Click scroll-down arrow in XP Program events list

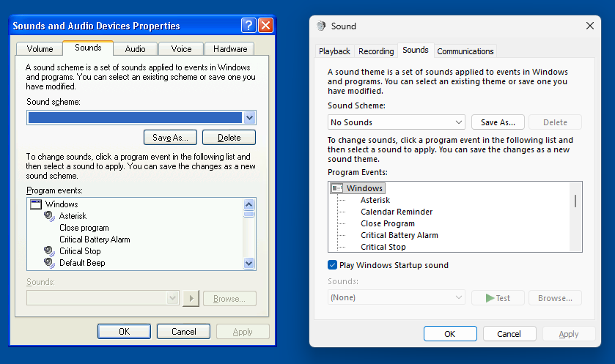pos(249,263)
